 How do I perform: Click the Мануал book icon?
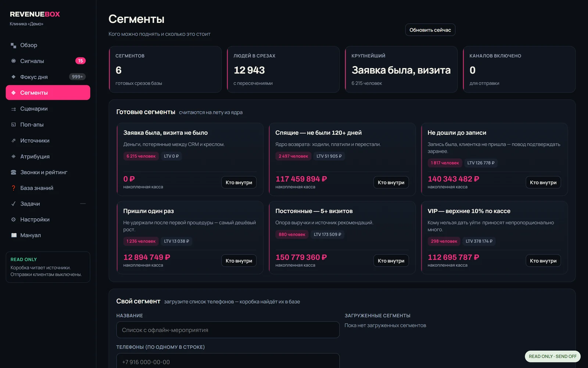coord(14,235)
